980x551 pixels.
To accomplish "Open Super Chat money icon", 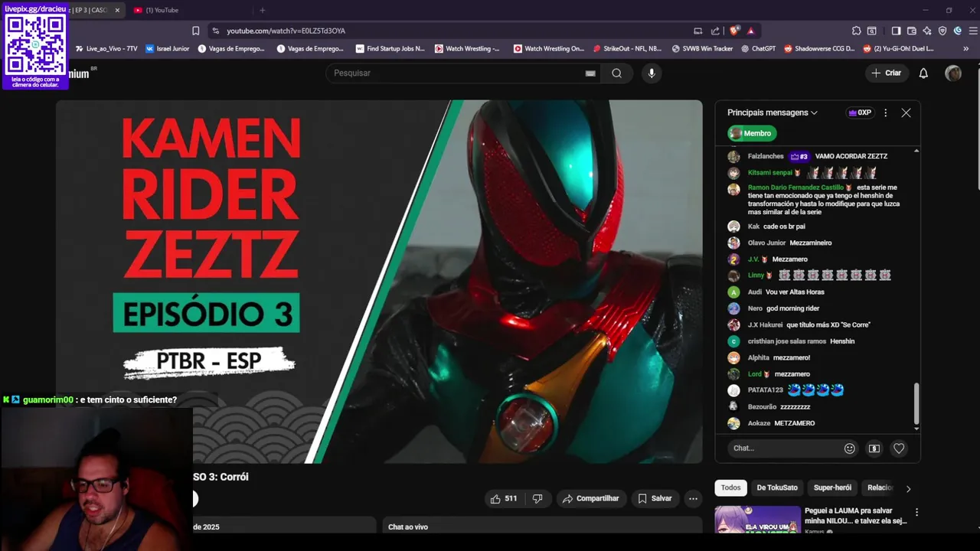I will tap(874, 448).
